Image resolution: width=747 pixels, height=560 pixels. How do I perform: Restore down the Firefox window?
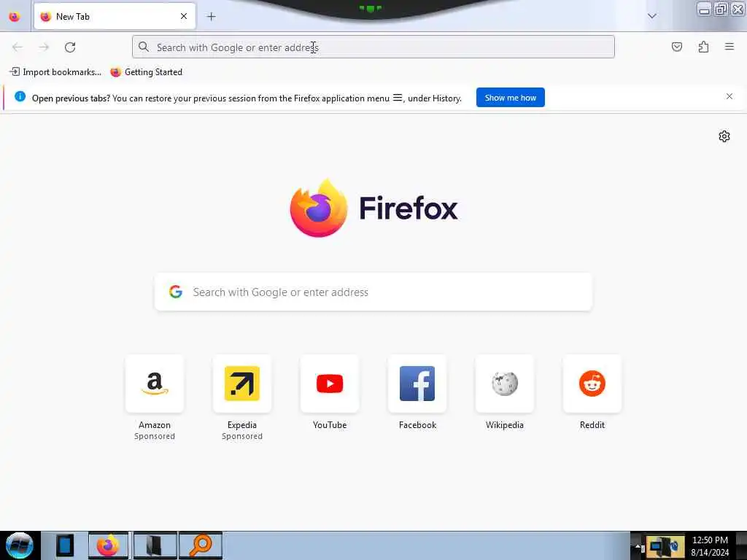tap(721, 9)
